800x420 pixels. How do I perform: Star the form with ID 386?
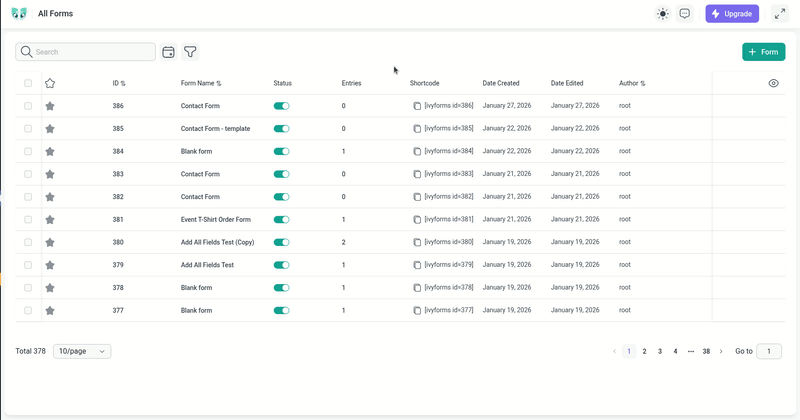point(50,106)
